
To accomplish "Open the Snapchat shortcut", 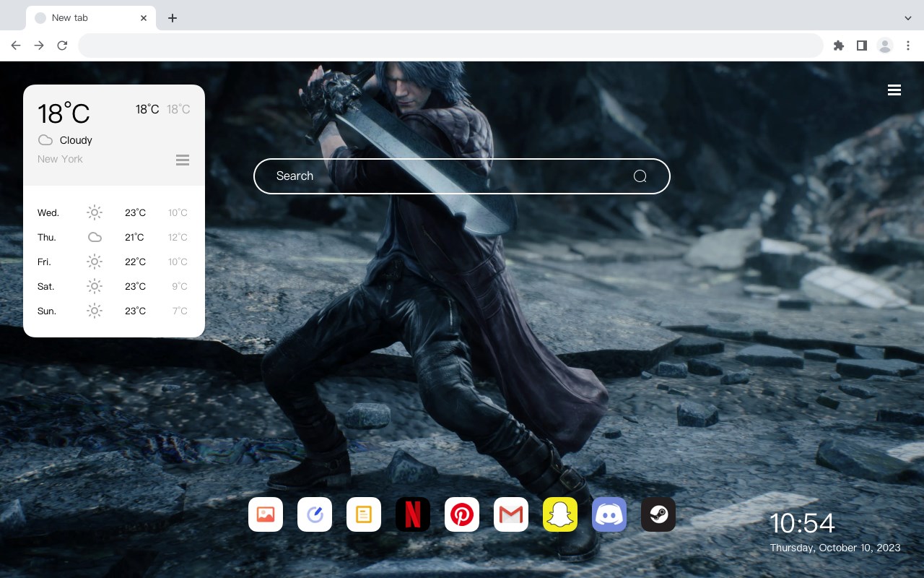I will click(x=560, y=514).
